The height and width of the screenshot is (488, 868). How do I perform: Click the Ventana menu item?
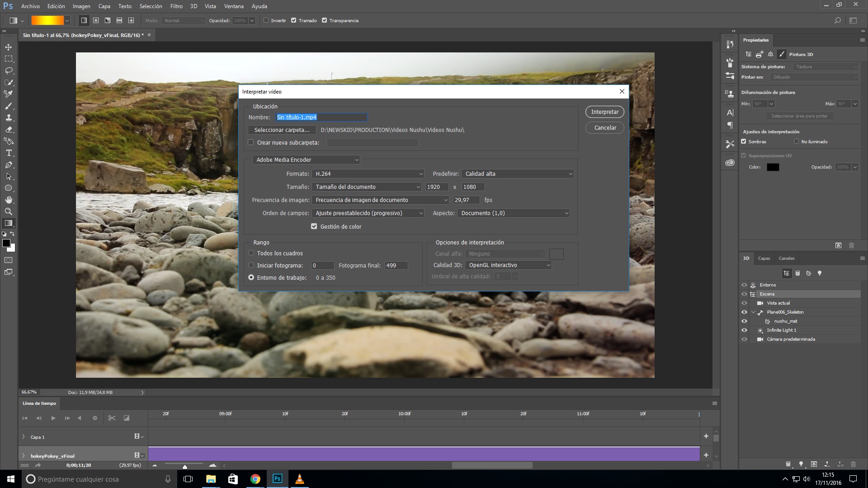234,6
